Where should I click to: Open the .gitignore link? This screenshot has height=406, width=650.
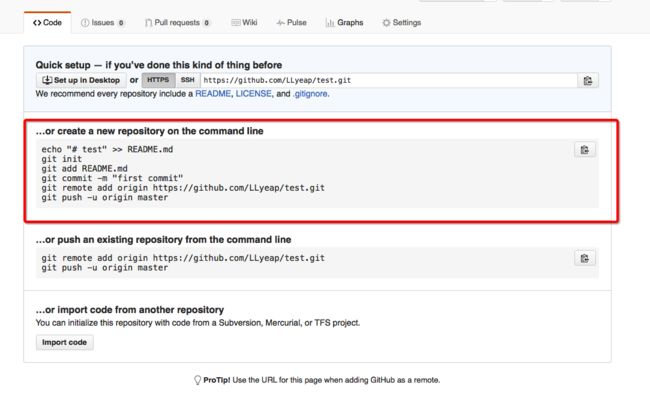point(310,94)
